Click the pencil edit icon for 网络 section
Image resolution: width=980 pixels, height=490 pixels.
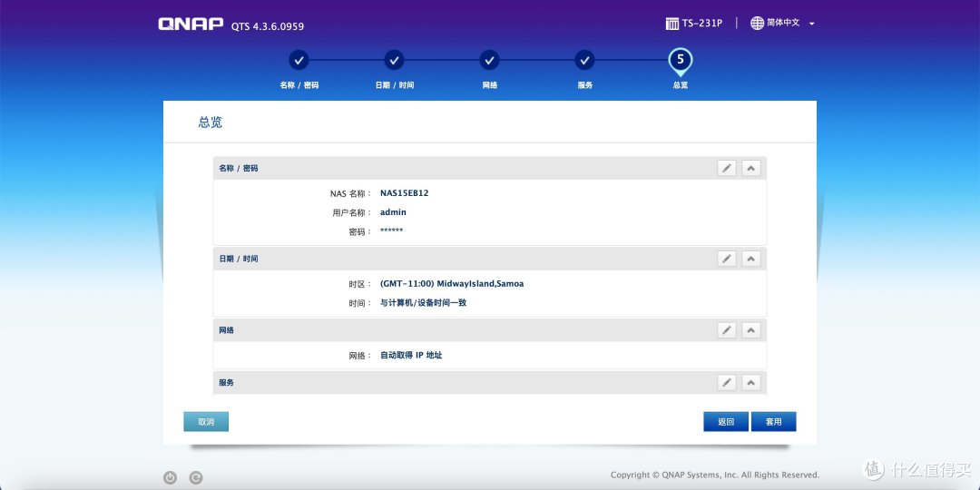(726, 330)
